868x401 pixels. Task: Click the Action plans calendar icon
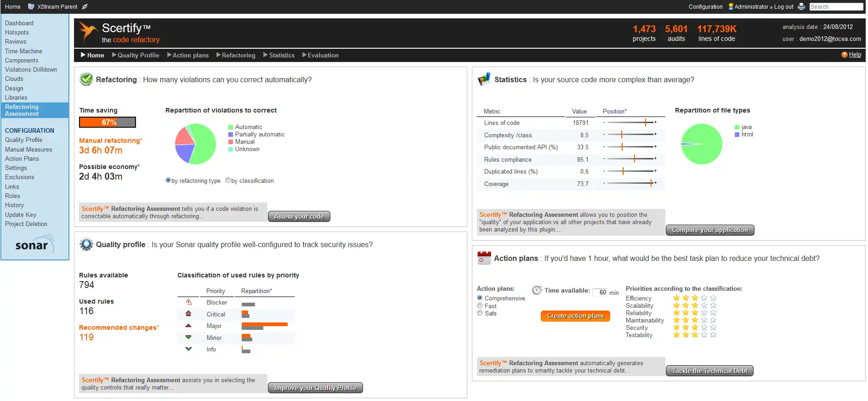pos(484,258)
